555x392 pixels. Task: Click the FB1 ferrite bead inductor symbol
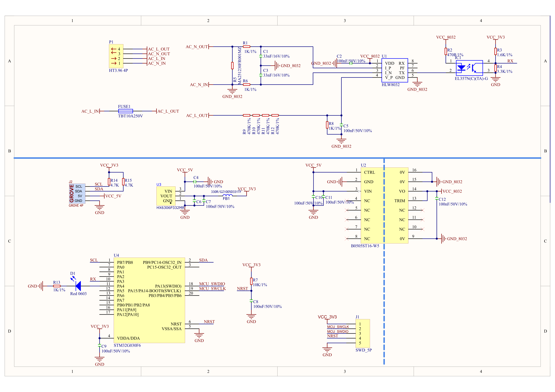click(x=227, y=195)
